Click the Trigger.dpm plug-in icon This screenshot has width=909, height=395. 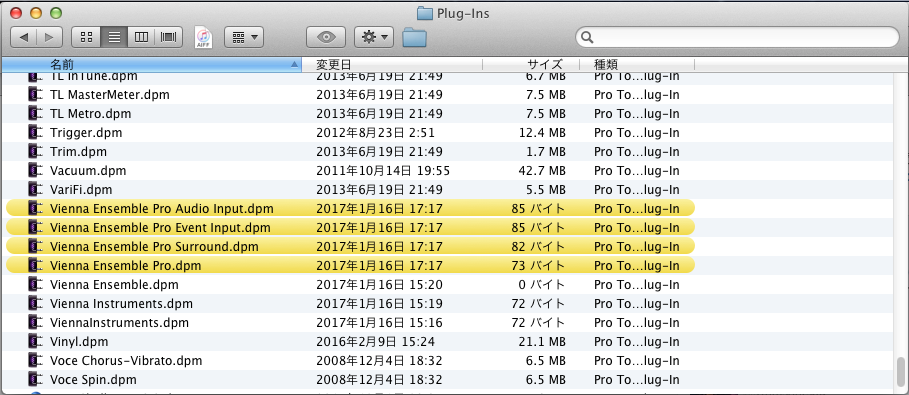coord(36,133)
